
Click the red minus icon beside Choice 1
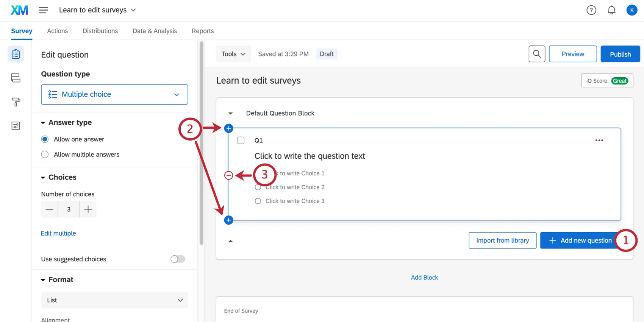coord(228,175)
